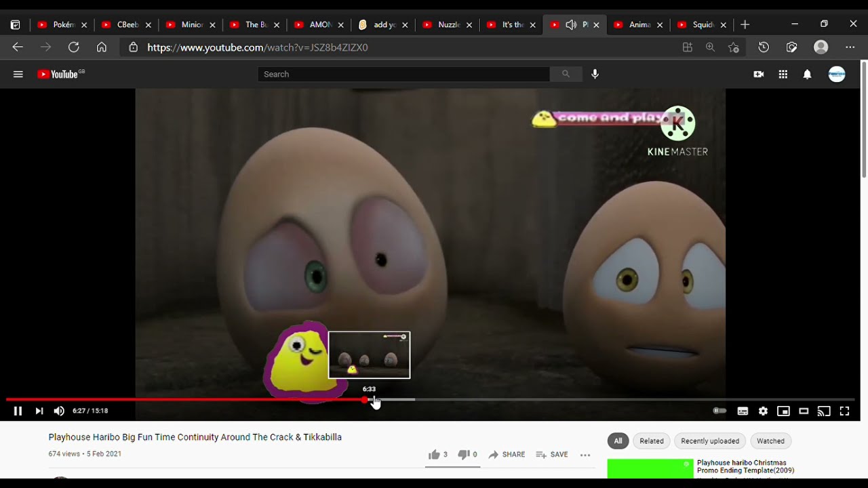Click the video progress bar scrubber
This screenshot has width=868, height=488.
pyautogui.click(x=365, y=400)
